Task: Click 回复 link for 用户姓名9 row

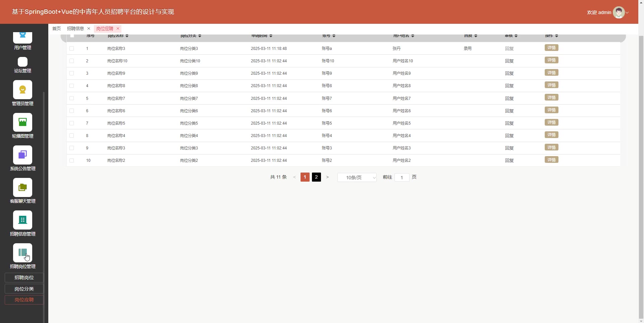Action: click(509, 73)
